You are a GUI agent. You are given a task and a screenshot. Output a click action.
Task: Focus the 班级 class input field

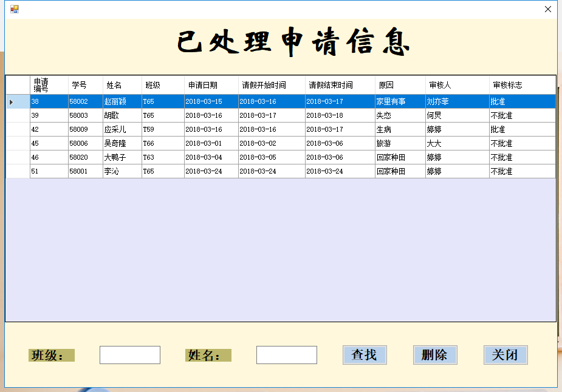(x=130, y=355)
